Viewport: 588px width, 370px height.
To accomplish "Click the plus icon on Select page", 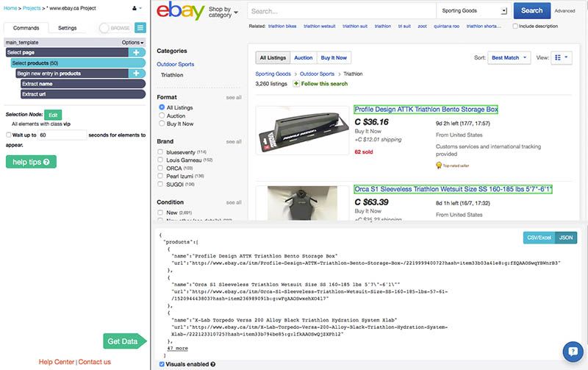I will point(137,52).
